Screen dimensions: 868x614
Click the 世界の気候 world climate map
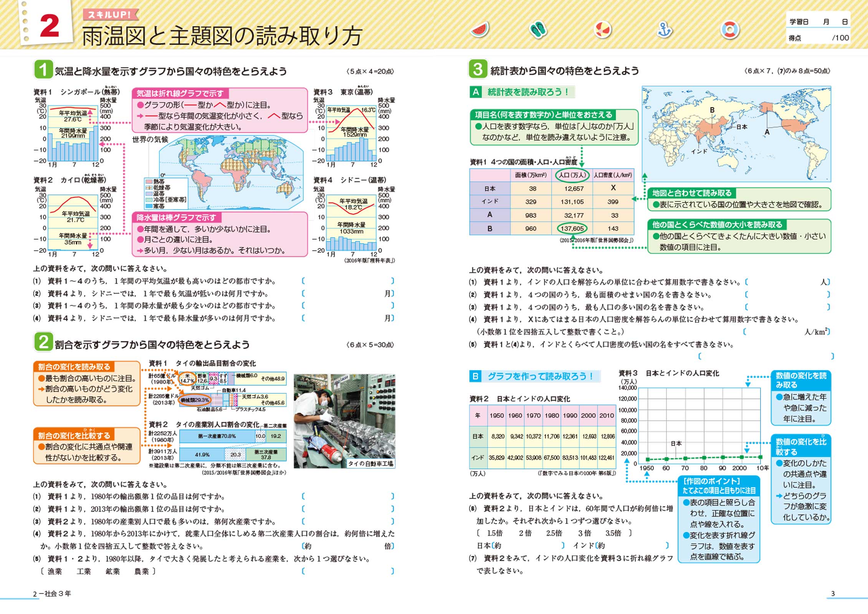point(231,173)
